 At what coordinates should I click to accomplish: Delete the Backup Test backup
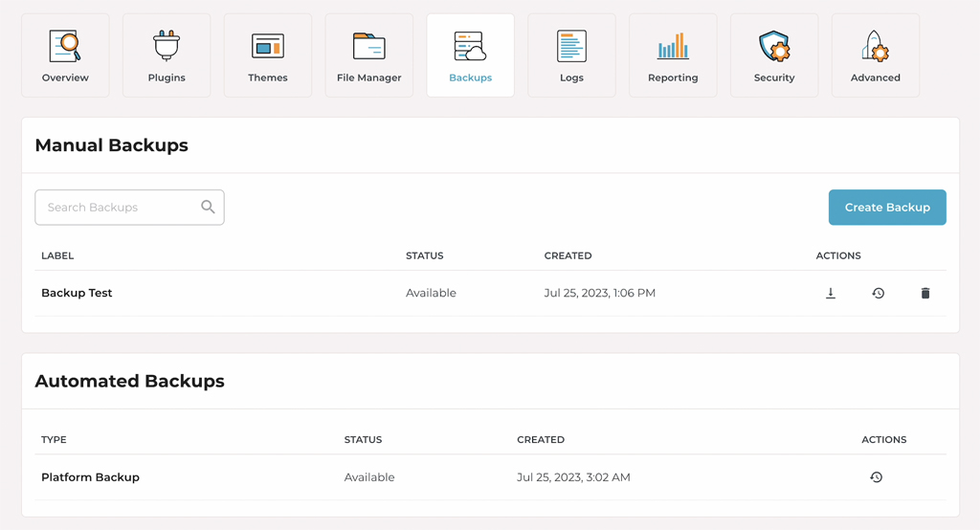925,293
